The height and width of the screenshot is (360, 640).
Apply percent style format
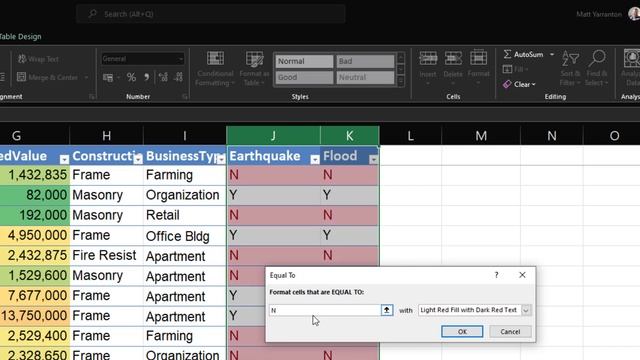(x=131, y=77)
